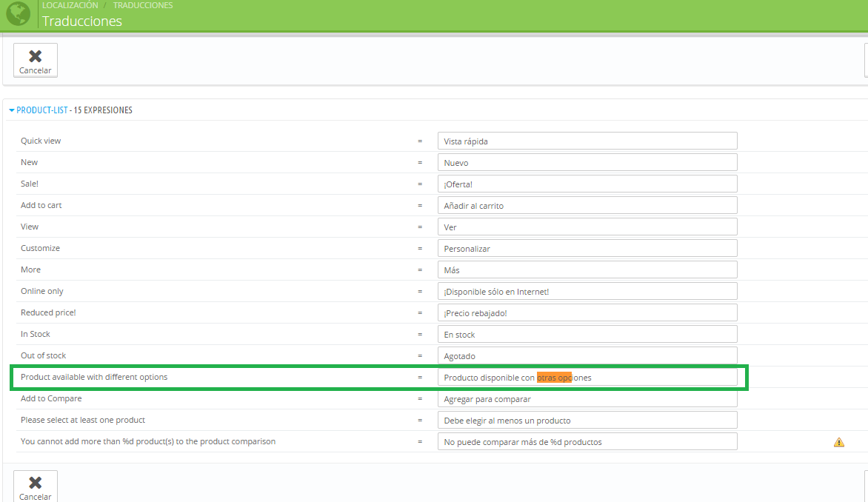Click the 'Nuevo' translation field
The height and width of the screenshot is (502, 868).
click(587, 162)
